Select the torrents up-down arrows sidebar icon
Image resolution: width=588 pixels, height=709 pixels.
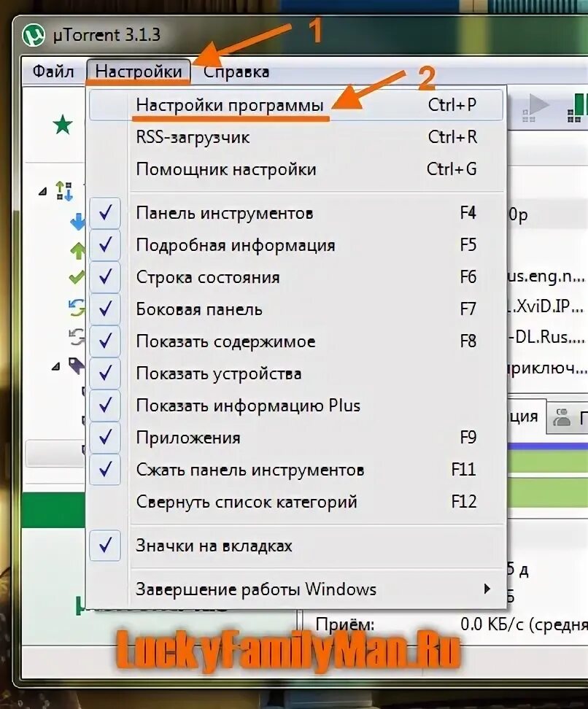click(63, 191)
